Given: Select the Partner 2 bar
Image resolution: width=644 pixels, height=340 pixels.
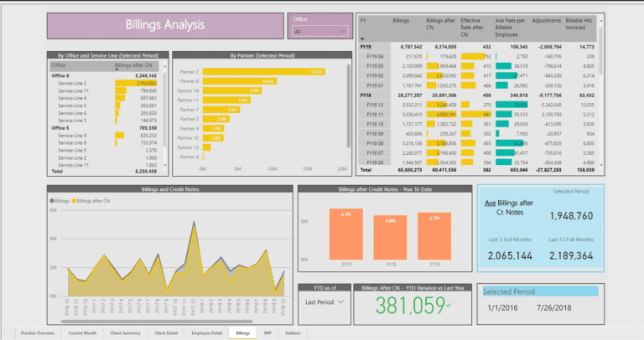Looking at the screenshot, I should [263, 72].
